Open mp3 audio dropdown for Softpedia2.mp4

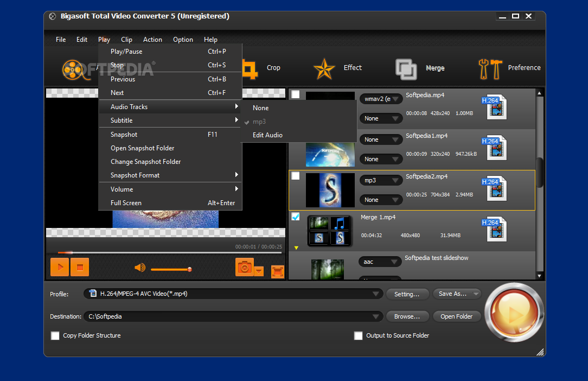point(381,181)
